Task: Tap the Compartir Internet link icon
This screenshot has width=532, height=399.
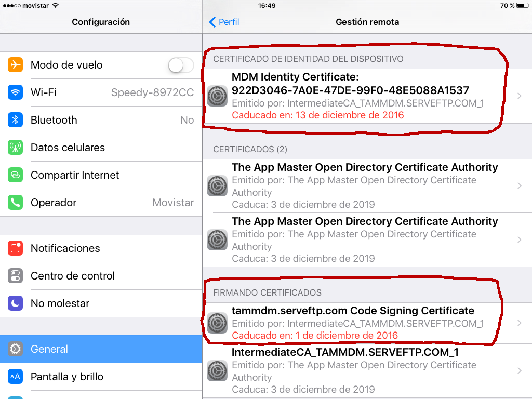Action: coord(15,175)
